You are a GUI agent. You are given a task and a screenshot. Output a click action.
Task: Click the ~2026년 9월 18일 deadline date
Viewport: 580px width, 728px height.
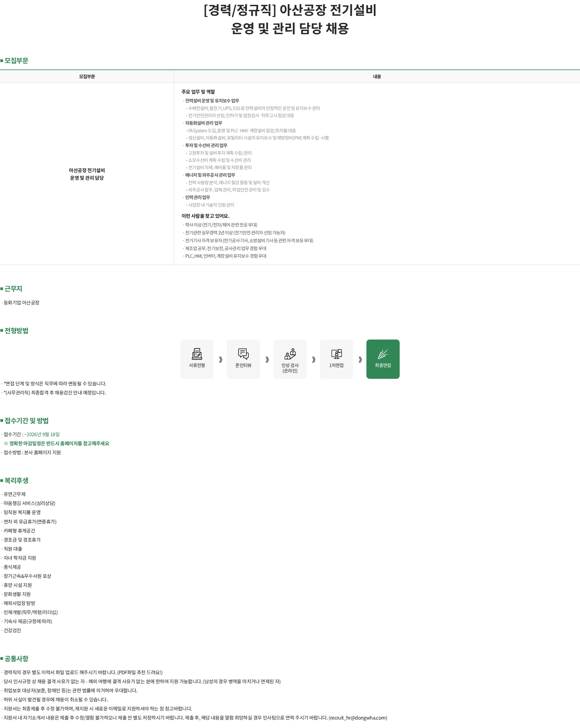[x=42, y=434]
